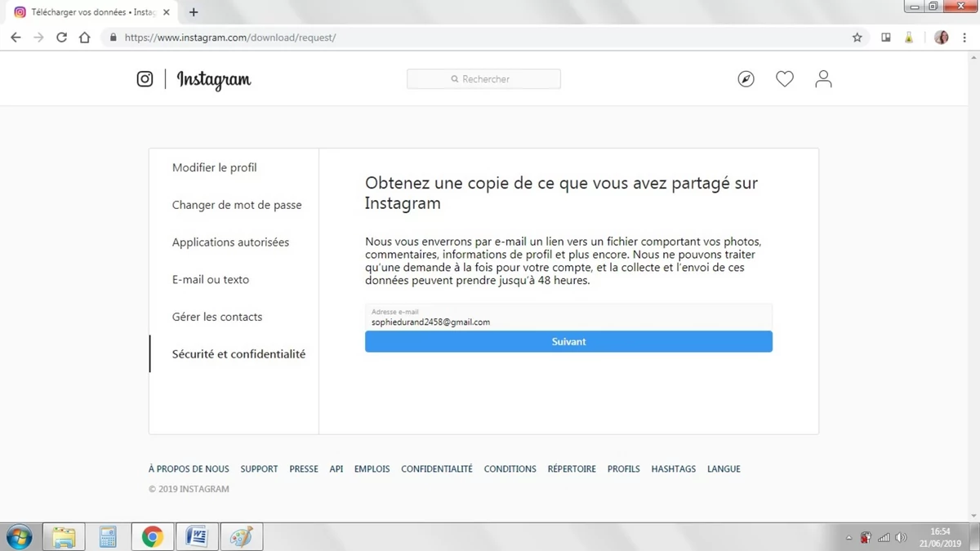Screen dimensions: 980x551
Task: Open the API footer link
Action: point(336,469)
